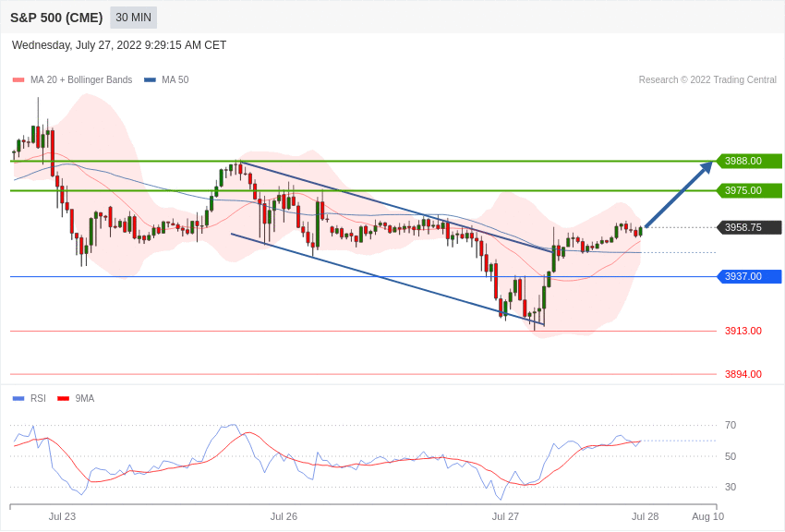Click the 3937.00 pivot price tag
This screenshot has height=532, width=785.
tap(750, 277)
